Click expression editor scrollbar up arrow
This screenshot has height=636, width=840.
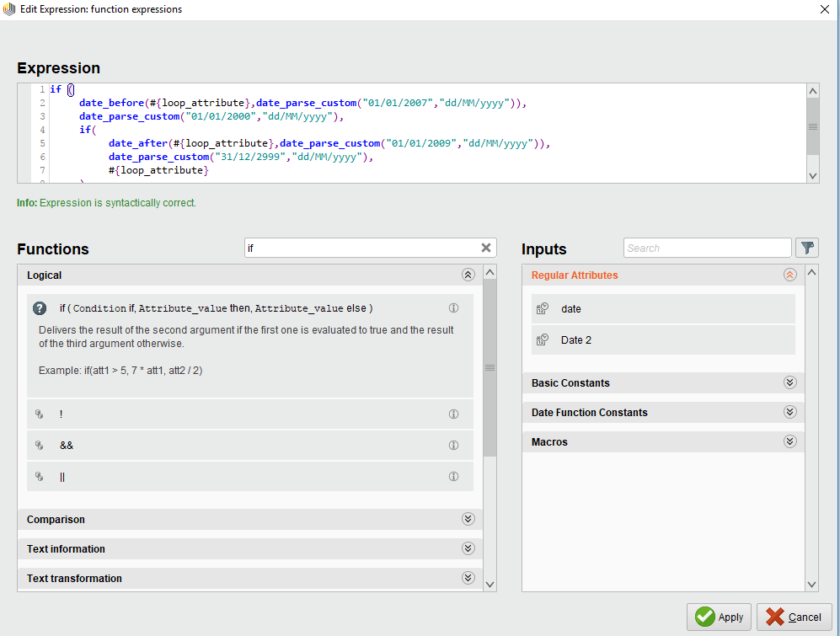(x=813, y=91)
